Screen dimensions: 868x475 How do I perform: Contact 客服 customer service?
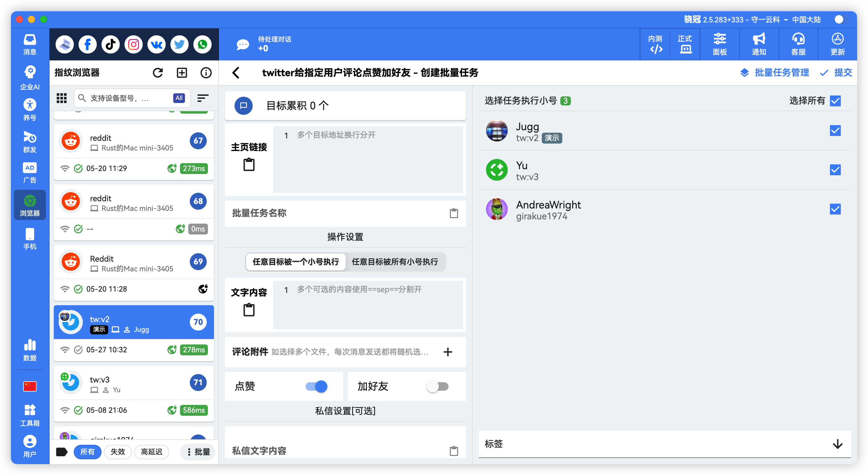point(798,44)
